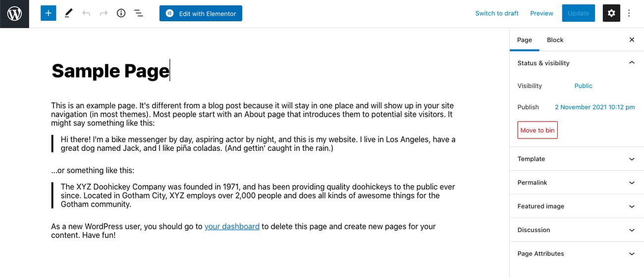Expand the Page Attributes panel

tap(631, 254)
